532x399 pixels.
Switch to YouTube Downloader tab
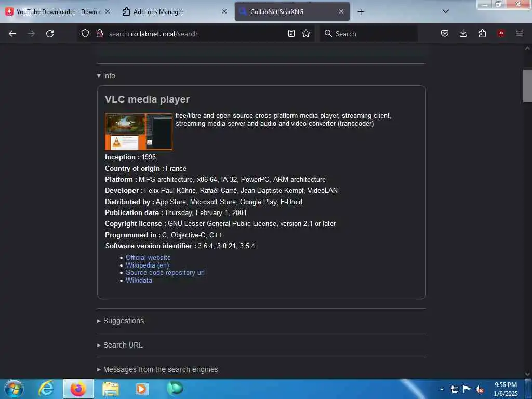click(58, 12)
